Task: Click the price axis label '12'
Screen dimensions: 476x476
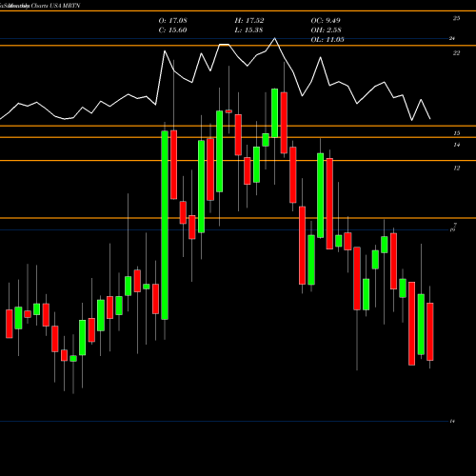Action: tap(456, 169)
